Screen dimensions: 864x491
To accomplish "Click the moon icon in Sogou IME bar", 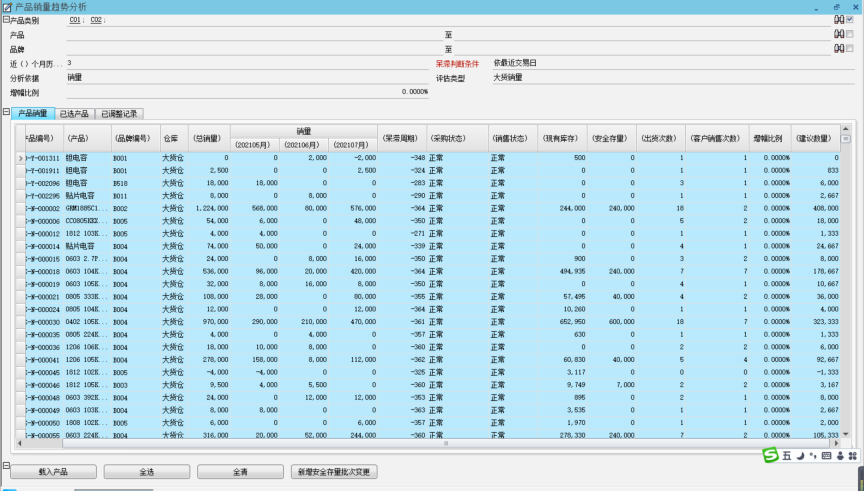I will (801, 456).
